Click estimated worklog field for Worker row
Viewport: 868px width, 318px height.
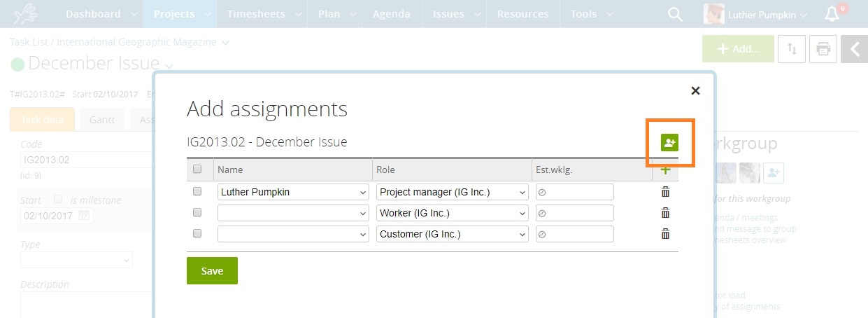(574, 213)
